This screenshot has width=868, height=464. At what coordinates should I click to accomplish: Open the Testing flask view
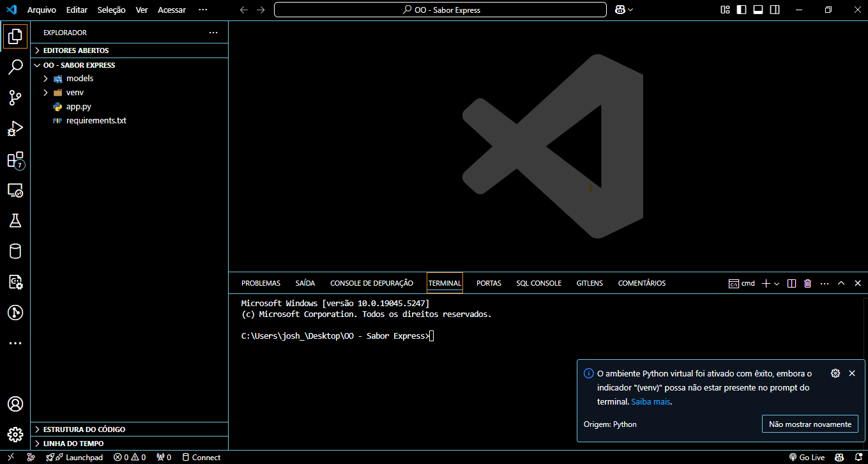[15, 220]
